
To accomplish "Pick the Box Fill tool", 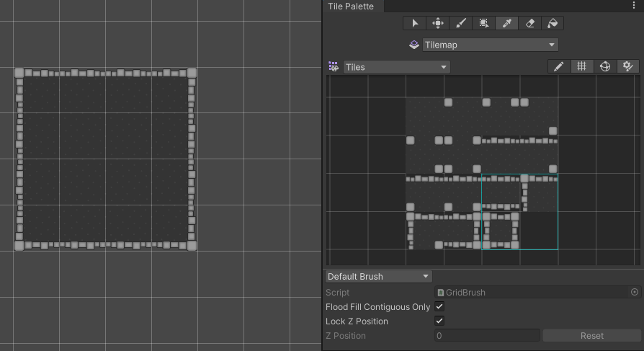I will [483, 23].
